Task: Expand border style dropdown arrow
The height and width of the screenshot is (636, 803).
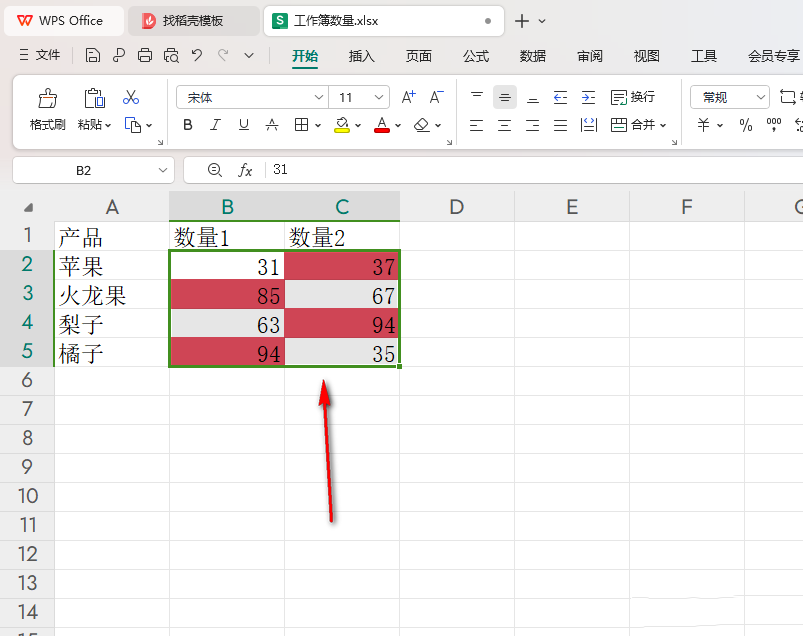Action: coord(318,125)
